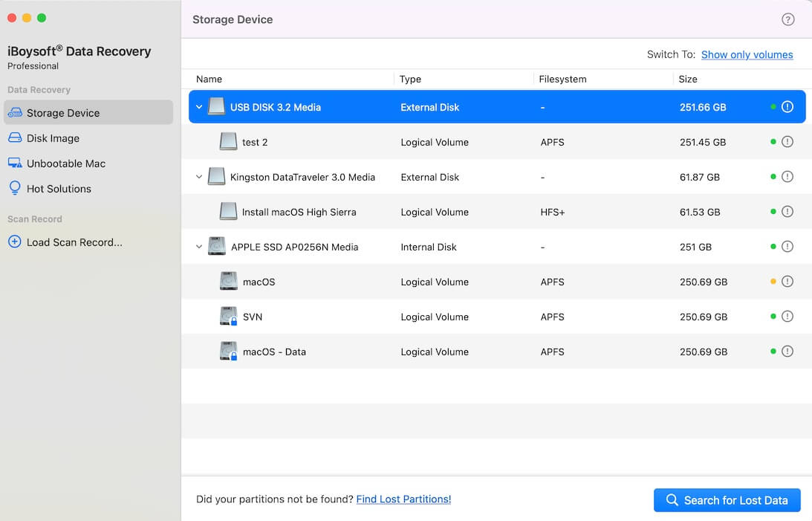Click the green zoom window button

[42, 18]
